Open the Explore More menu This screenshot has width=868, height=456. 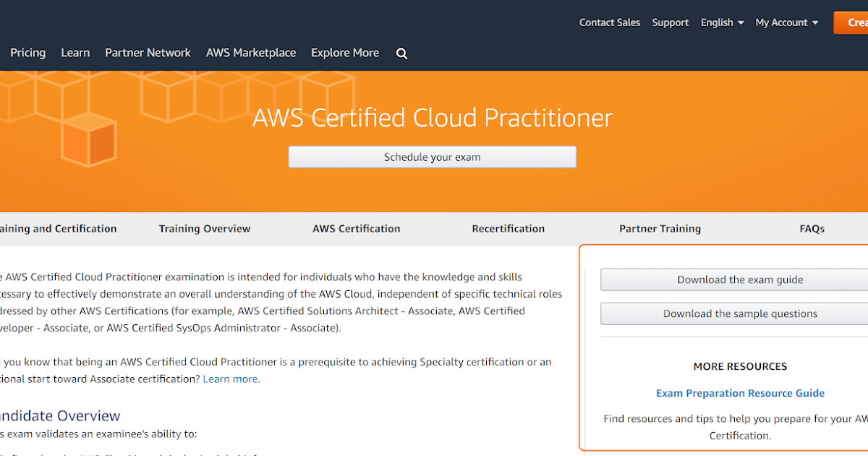345,53
